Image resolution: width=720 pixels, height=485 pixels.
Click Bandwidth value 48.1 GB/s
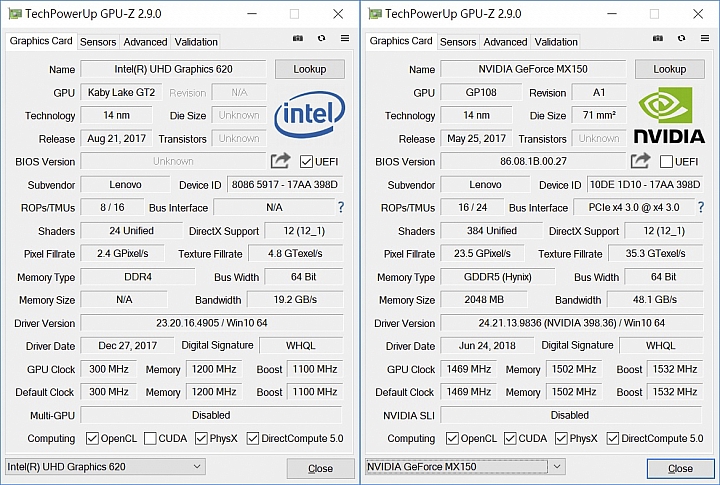click(655, 299)
